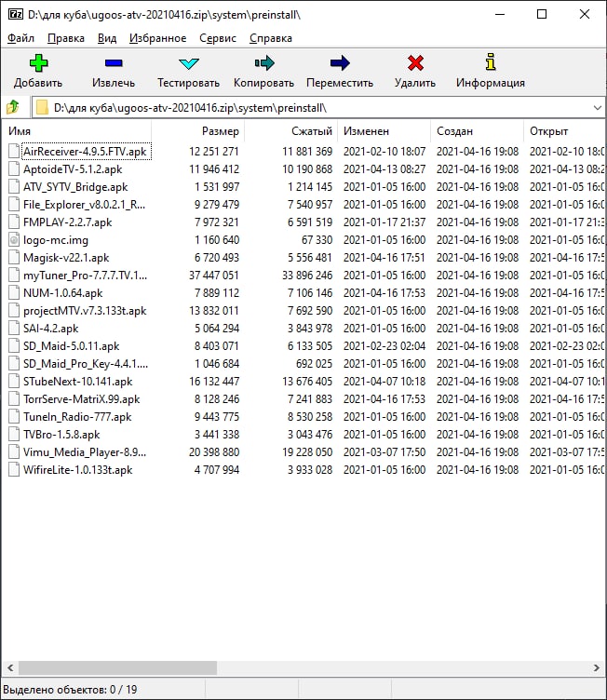The height and width of the screenshot is (700, 607).
Task: Click file icon next to Magisk-v22.1.apk
Action: [14, 258]
